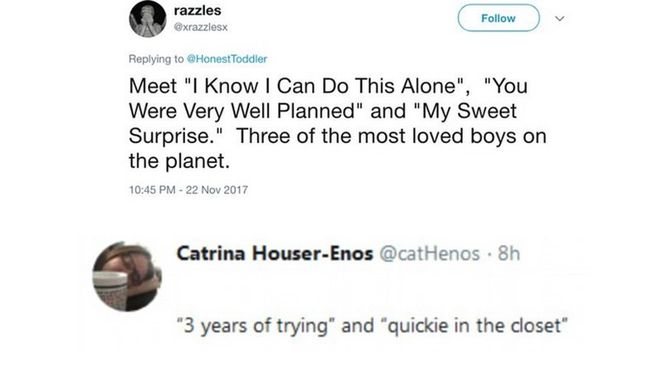Click Catrina Houser-Enos' avatar image
The width and height of the screenshot is (669, 372).
127,276
